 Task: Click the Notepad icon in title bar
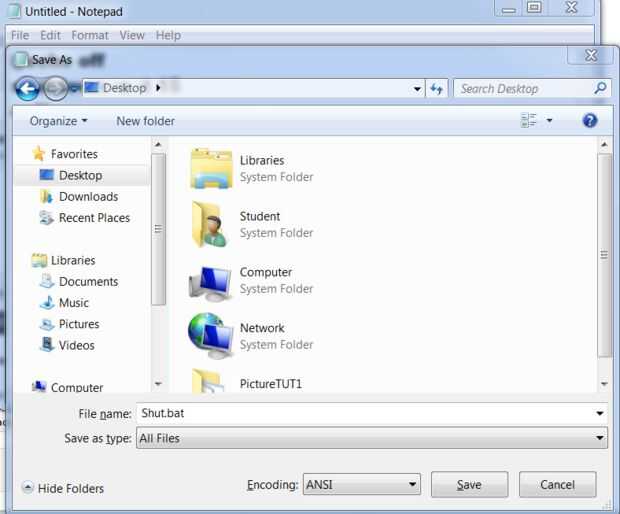click(14, 11)
